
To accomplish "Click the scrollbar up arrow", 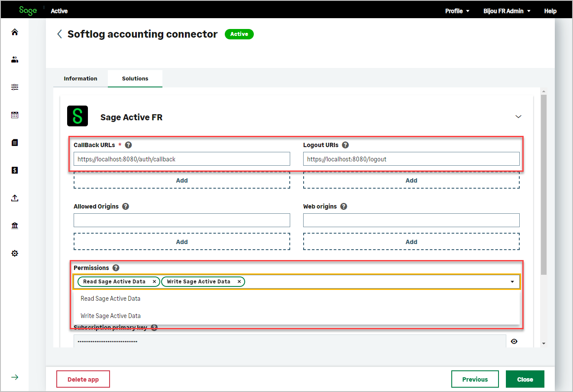I will point(544,92).
